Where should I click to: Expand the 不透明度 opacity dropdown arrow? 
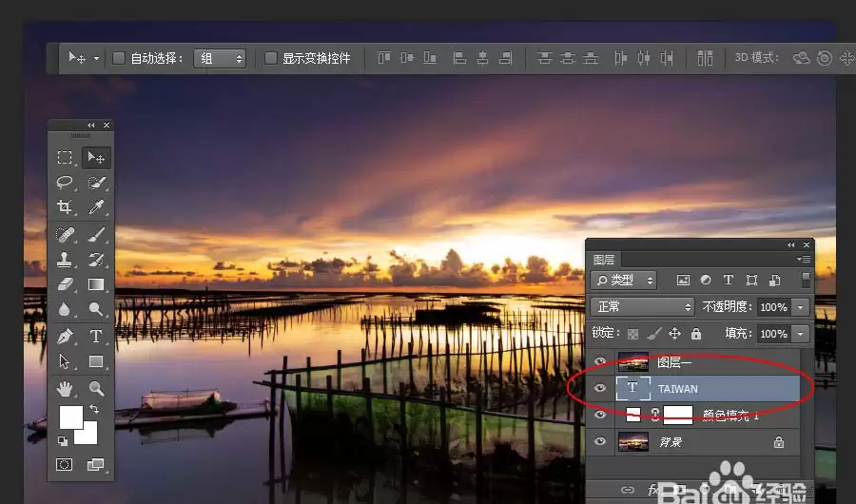point(800,307)
